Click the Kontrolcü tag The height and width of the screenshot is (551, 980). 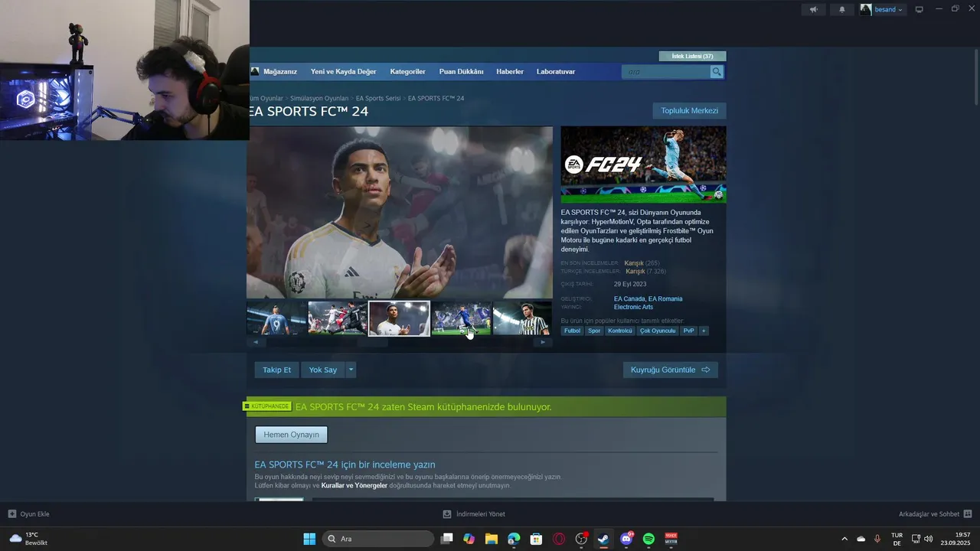[x=620, y=331]
